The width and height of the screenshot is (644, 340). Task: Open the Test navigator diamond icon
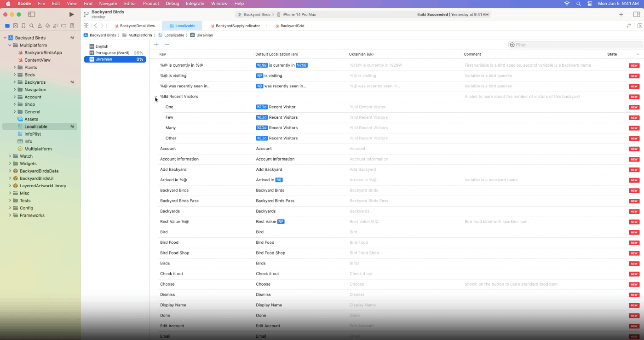[48, 26]
